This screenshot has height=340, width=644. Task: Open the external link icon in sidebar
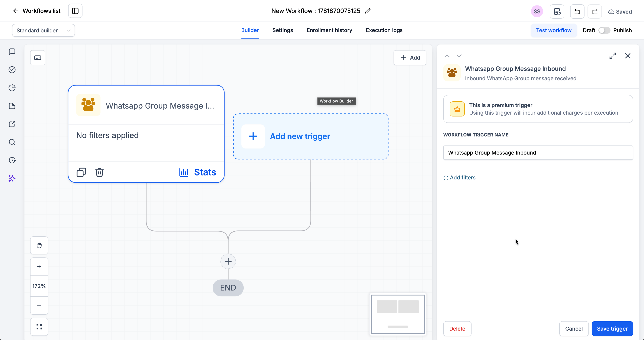tap(12, 124)
